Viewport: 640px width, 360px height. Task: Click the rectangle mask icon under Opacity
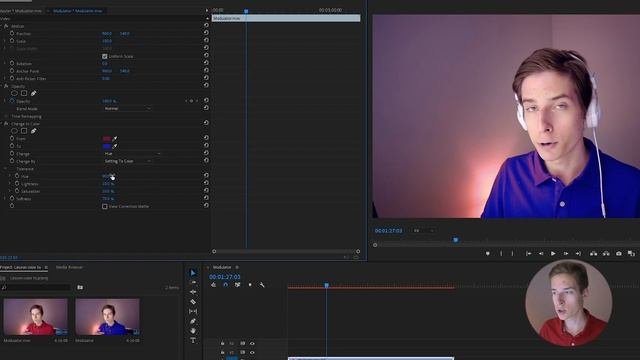click(24, 93)
